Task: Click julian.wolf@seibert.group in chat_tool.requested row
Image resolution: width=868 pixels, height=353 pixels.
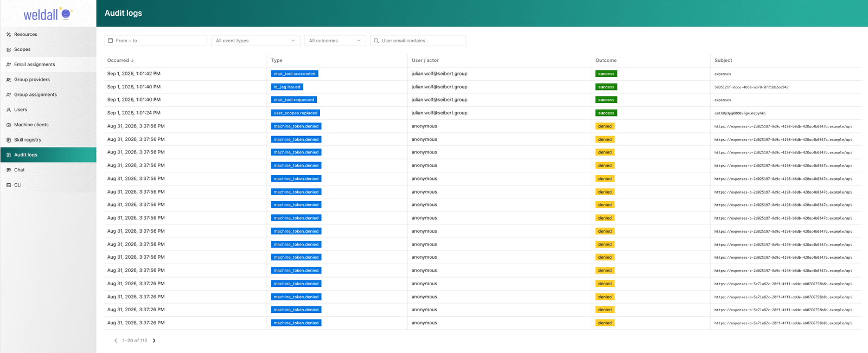Action: 439,100
